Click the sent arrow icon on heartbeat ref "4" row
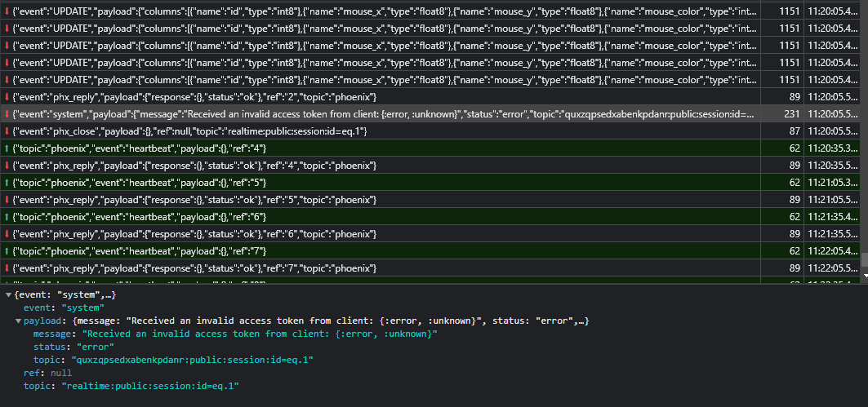Image resolution: width=868 pixels, height=407 pixels. click(x=7, y=148)
